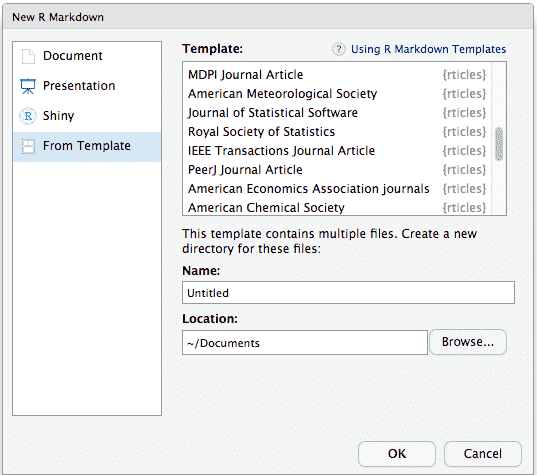
Task: Click the Cancel button
Action: [483, 454]
